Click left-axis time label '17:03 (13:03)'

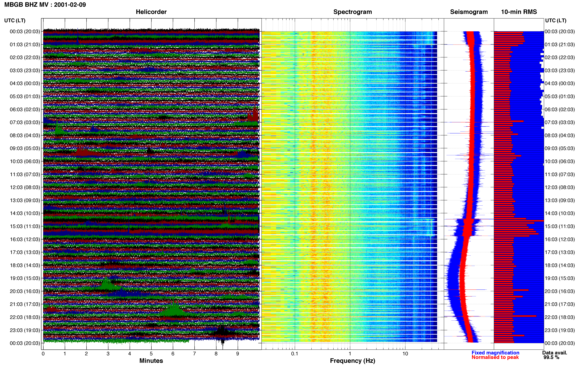(x=25, y=252)
